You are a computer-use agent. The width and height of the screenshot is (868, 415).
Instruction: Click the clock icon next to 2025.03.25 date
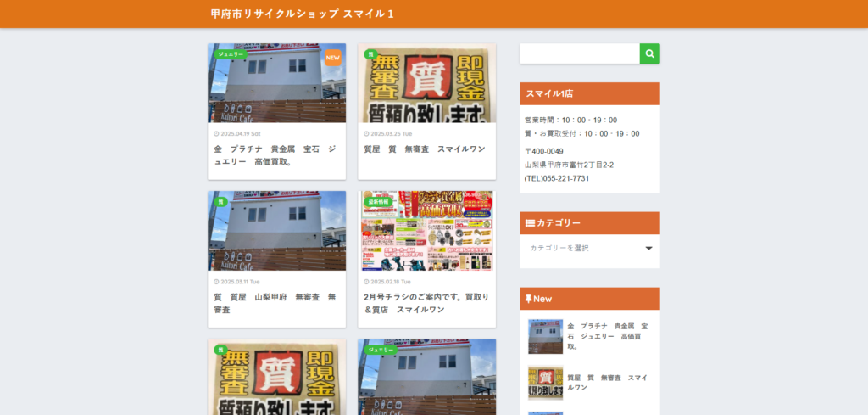(x=366, y=134)
